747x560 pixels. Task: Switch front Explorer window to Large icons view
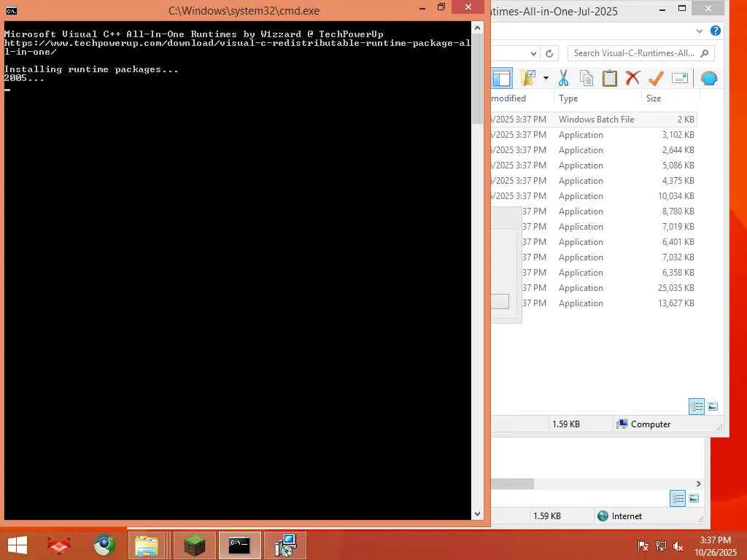click(x=713, y=406)
